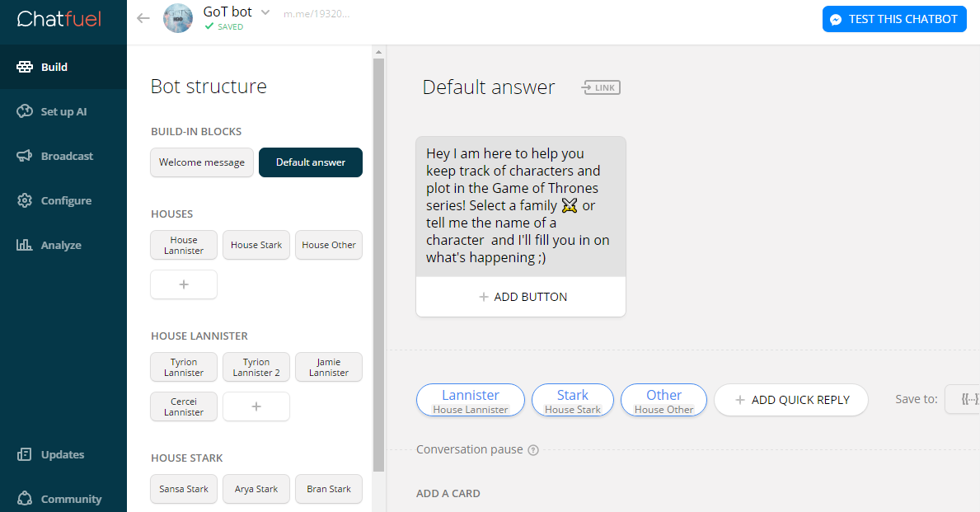Select the Default answer block
The image size is (980, 512).
tap(311, 162)
